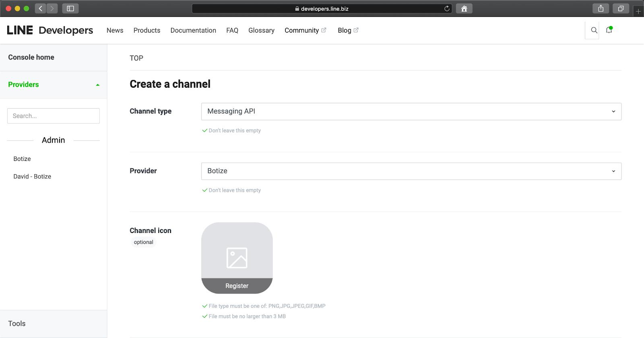
Task: Click the Safari forward arrow button
Action: tap(52, 8)
